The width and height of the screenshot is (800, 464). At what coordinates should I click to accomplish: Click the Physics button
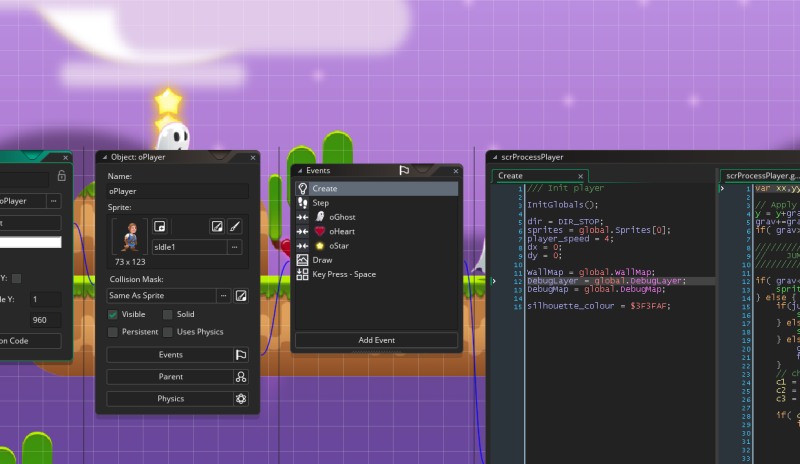(x=170, y=399)
